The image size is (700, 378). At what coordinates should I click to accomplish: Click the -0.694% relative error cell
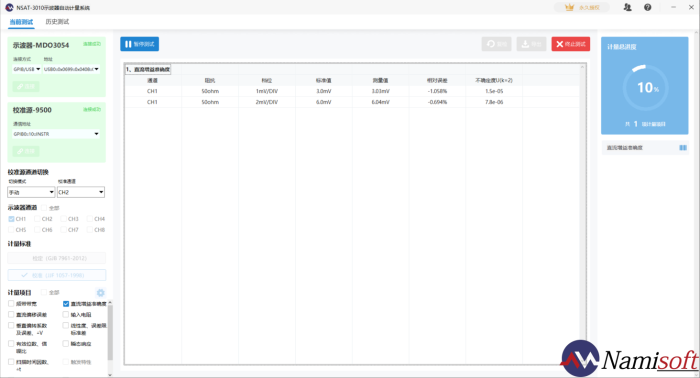[x=437, y=102]
